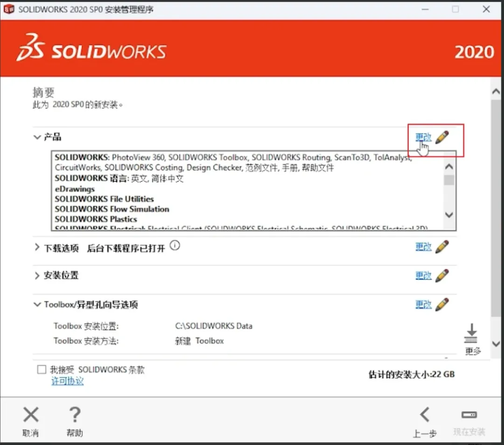The image size is (504, 445).
Task: Collapse the 产品 section chevron
Action: 37,137
